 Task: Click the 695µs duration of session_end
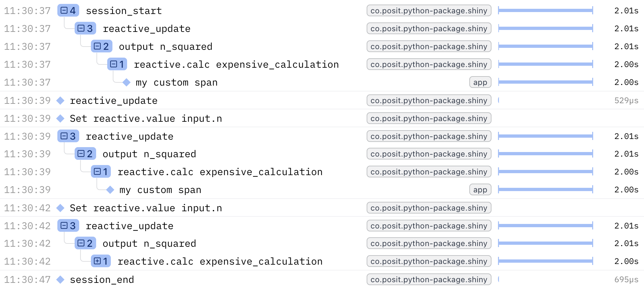(626, 280)
